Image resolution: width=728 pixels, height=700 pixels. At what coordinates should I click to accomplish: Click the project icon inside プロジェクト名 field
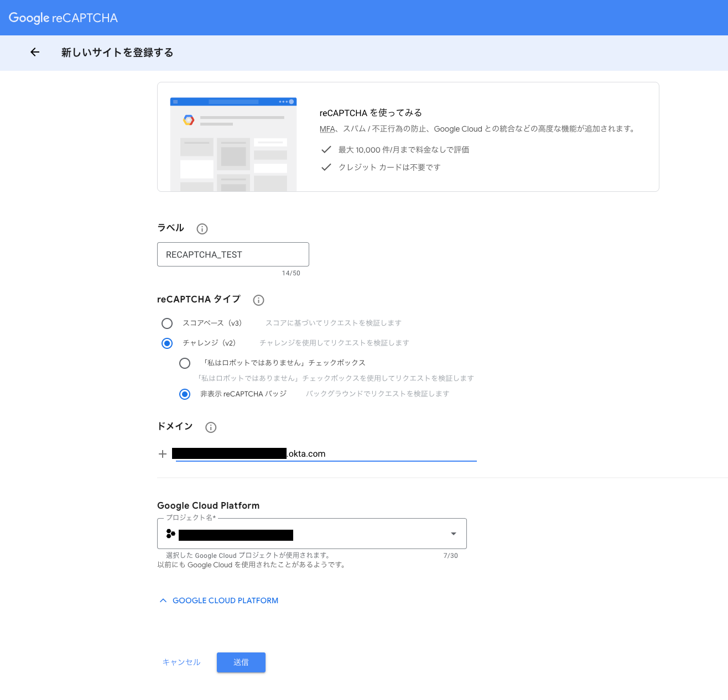tap(171, 533)
